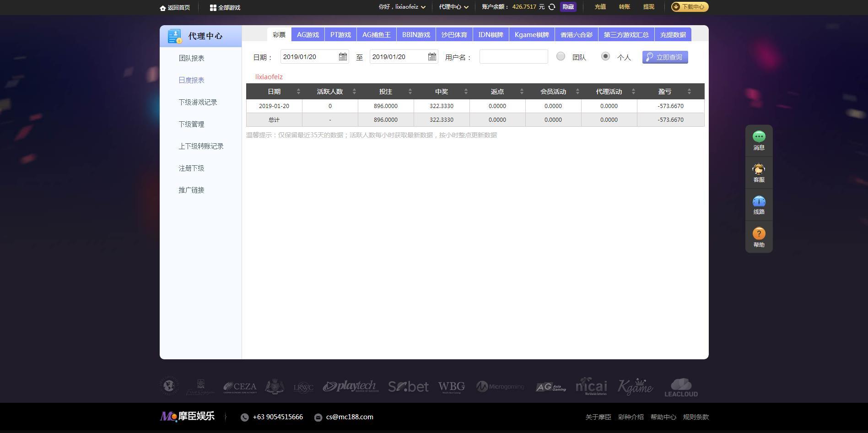The image size is (868, 433).
Task: Select the 线路 line check icon
Action: (x=759, y=201)
